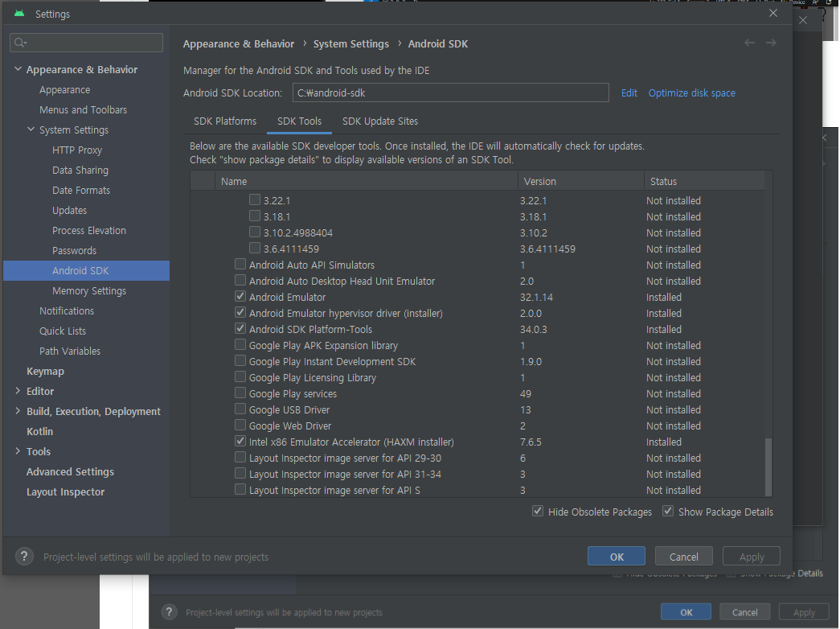Screen dimensions: 840x629
Task: Uncheck the Android Emulator checkbox
Action: point(240,297)
